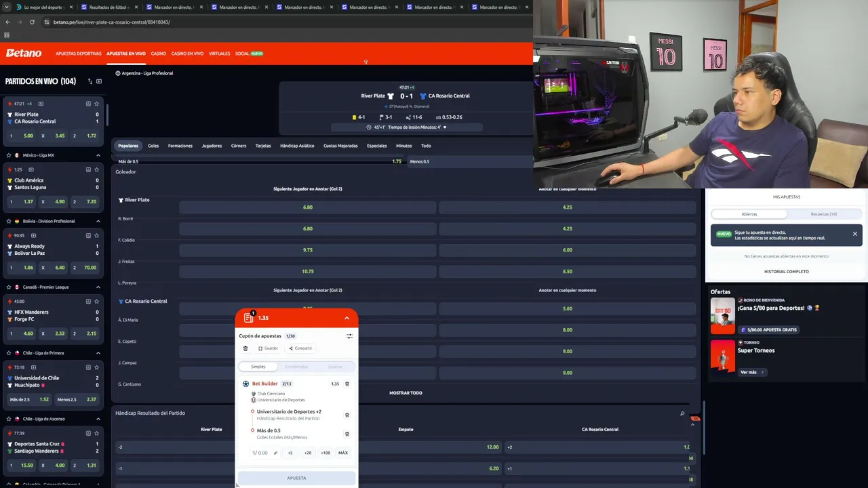
Task: Favorite the Deportes Santa Cruz match
Action: 97,433
